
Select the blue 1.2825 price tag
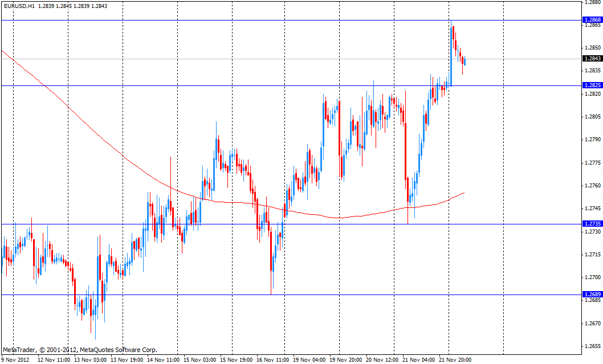click(592, 85)
